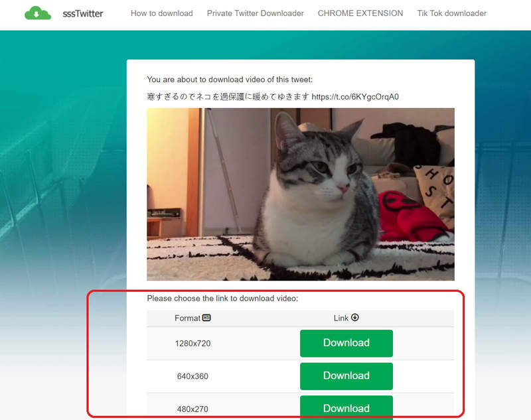Open the t.co tweet link
Image resolution: width=531 pixels, height=420 pixels.
355,97
